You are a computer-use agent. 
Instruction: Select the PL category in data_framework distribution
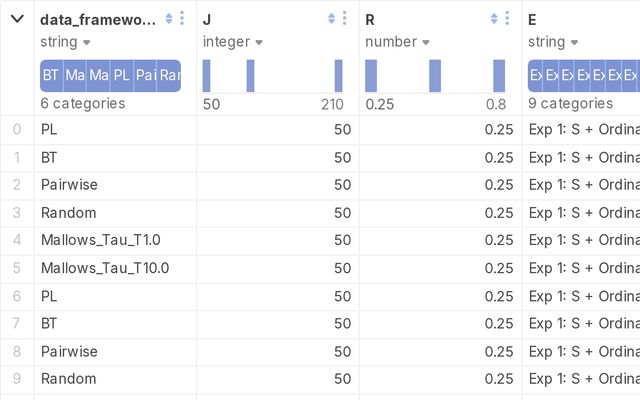122,76
